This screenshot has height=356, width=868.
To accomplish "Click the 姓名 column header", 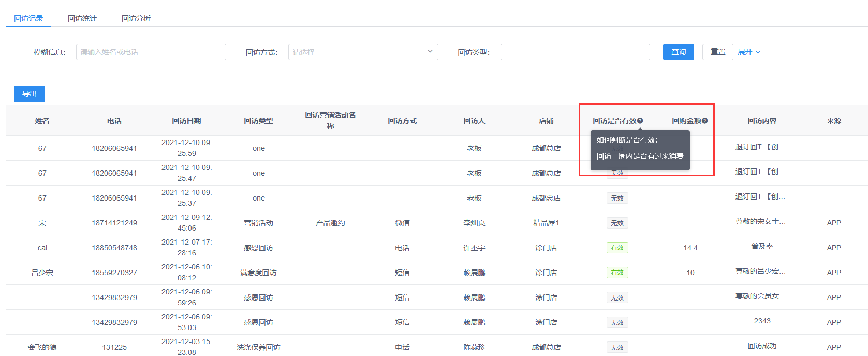I will click(42, 121).
